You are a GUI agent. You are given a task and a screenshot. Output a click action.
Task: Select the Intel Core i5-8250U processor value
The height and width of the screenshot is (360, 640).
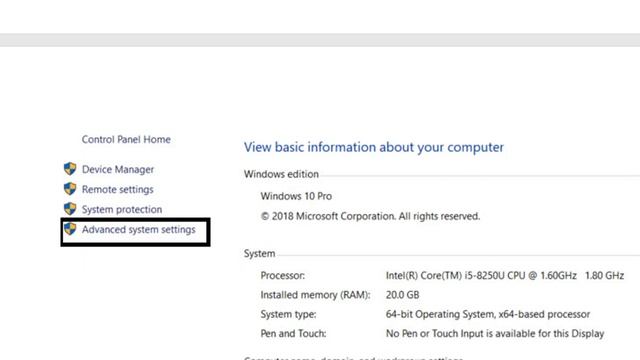coord(505,276)
